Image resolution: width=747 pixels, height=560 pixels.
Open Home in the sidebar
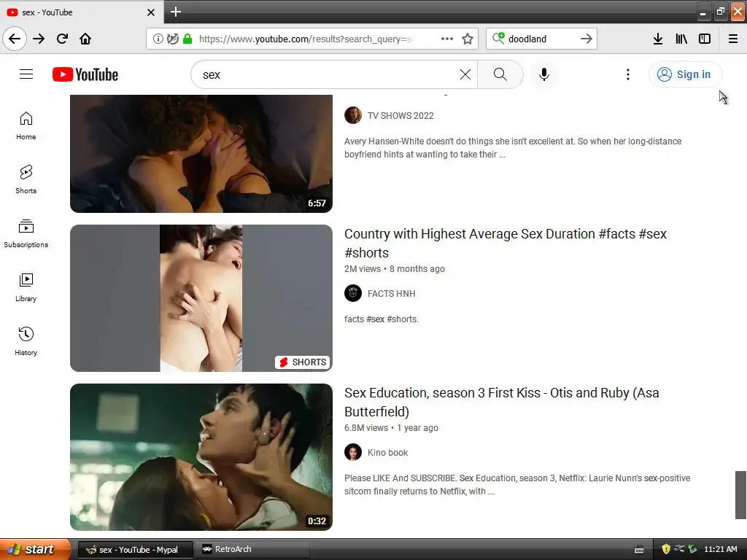tap(26, 125)
